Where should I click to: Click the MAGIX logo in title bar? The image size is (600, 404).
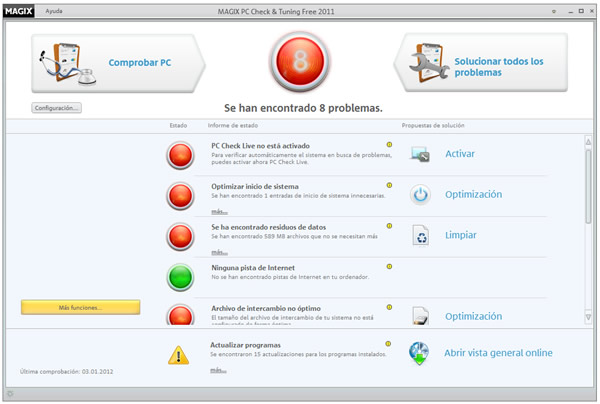coord(18,11)
